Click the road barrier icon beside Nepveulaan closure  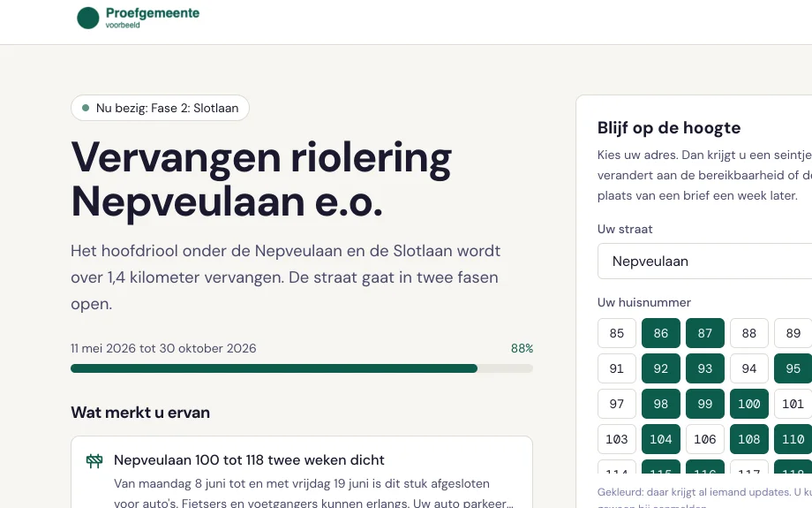[x=94, y=460]
